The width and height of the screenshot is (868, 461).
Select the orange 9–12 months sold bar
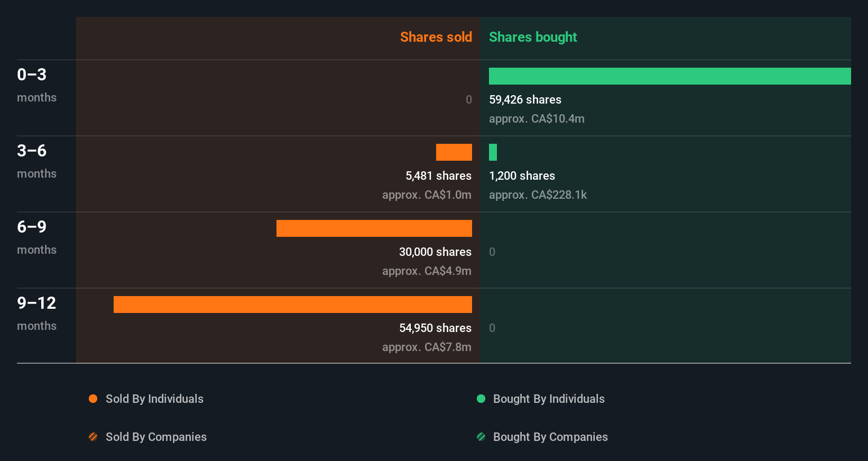point(293,305)
